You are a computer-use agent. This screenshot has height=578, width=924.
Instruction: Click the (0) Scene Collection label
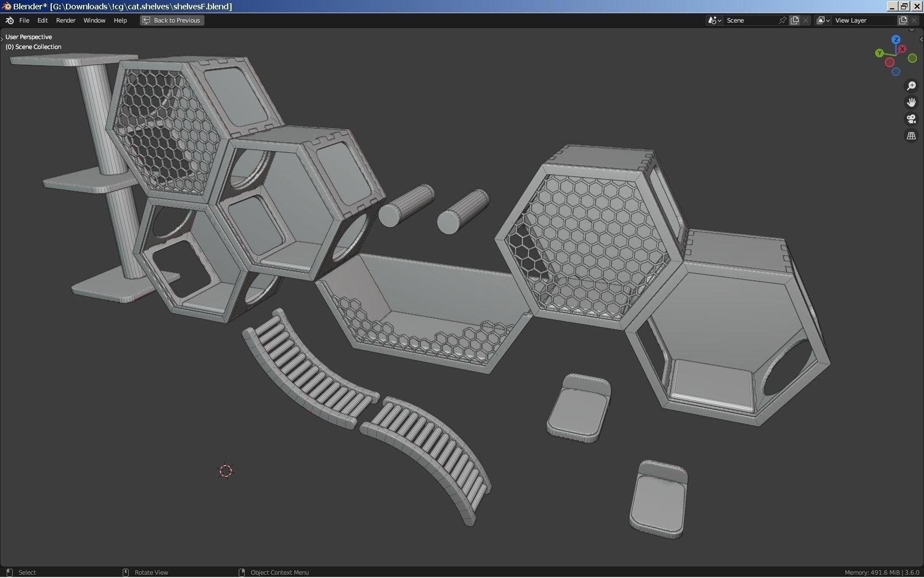click(x=34, y=47)
